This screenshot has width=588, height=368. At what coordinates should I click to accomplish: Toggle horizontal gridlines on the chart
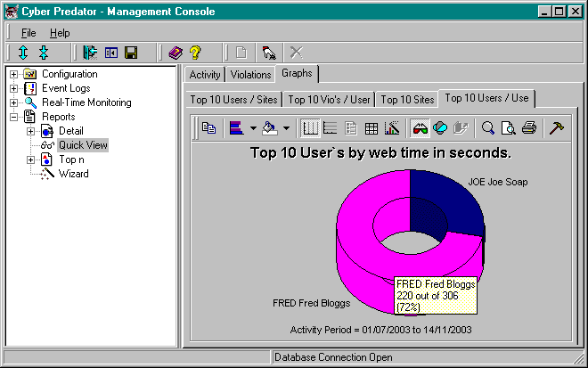click(x=331, y=128)
